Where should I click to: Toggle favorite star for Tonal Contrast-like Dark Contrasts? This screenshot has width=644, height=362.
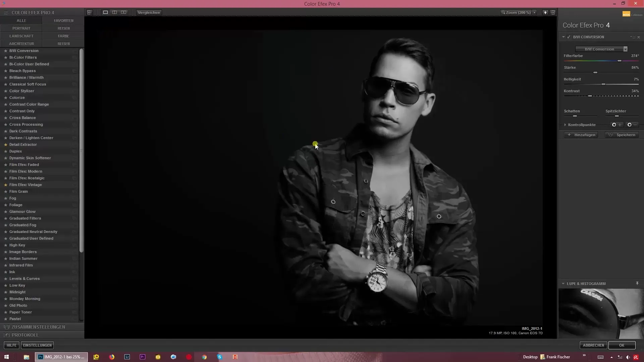[5, 131]
